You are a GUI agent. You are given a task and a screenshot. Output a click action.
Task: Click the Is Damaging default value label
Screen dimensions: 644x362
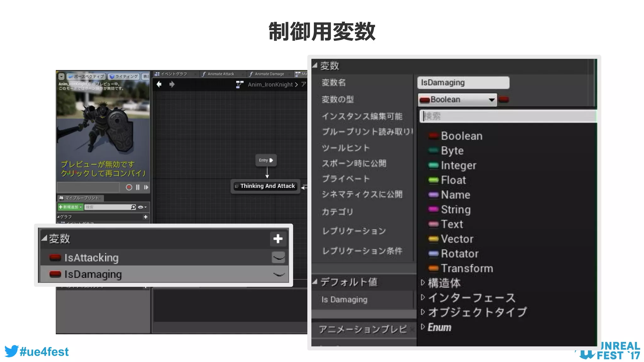[344, 300]
